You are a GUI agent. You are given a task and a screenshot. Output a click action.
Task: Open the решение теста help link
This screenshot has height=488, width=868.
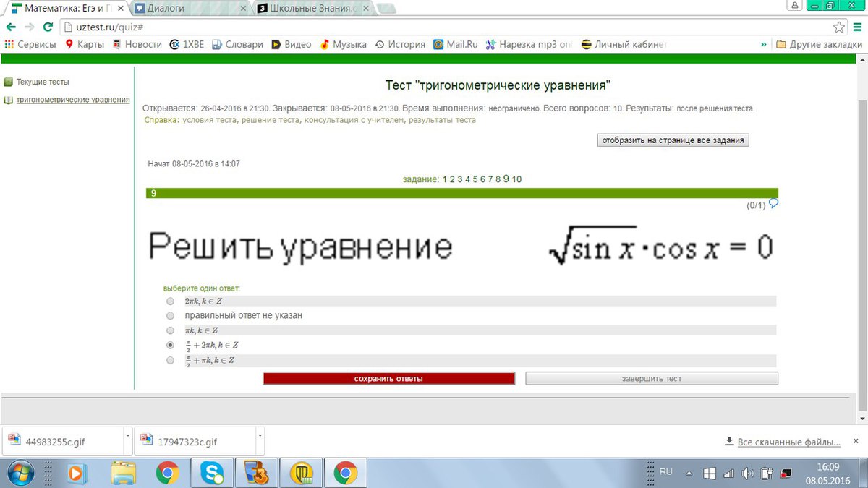[271, 120]
